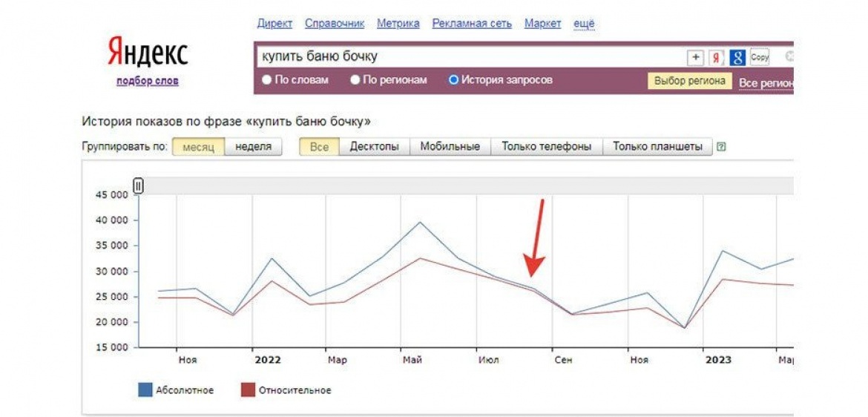The image size is (868, 417).
Task: Click the Яндекс logo
Action: 147,53
